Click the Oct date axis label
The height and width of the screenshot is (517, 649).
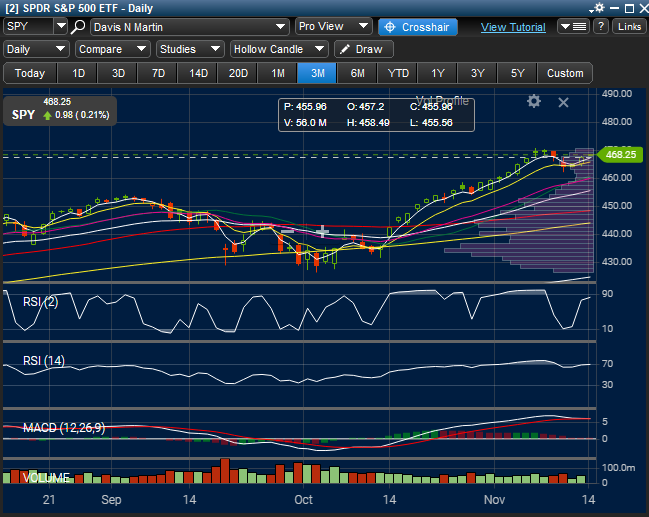click(x=303, y=500)
